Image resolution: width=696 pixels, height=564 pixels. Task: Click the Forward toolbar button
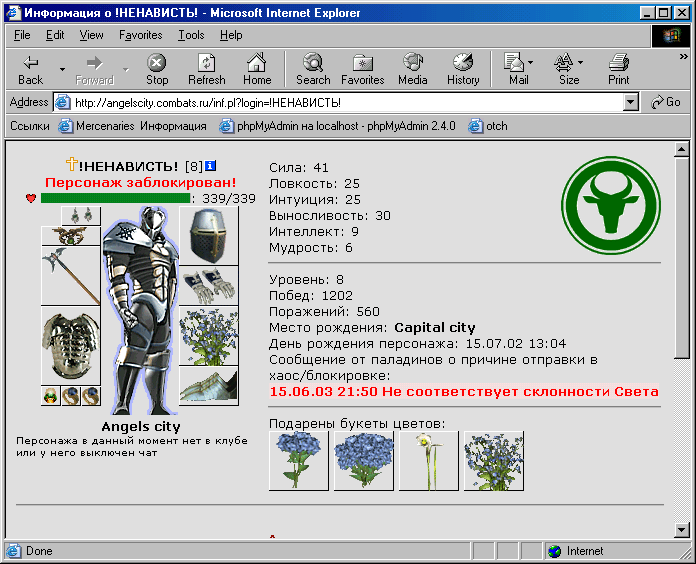click(x=95, y=70)
